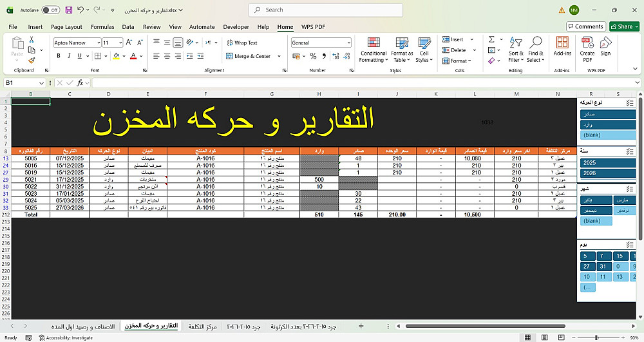This screenshot has height=342, width=644.
Task: Toggle the 2025 year slicer item
Action: (608, 162)
